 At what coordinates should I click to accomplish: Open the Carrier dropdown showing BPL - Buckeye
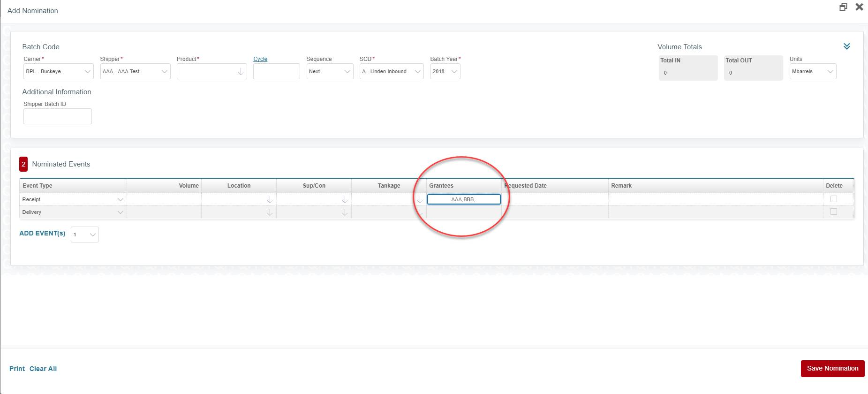(x=58, y=72)
